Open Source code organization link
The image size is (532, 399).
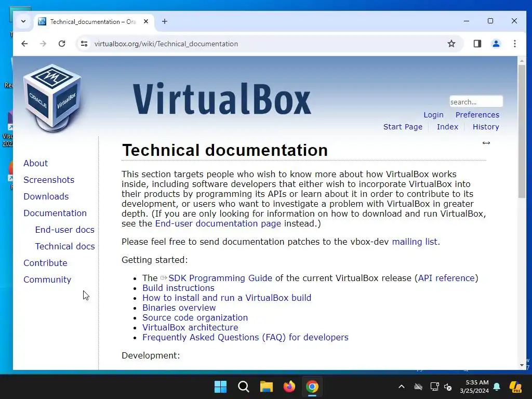pos(195,317)
